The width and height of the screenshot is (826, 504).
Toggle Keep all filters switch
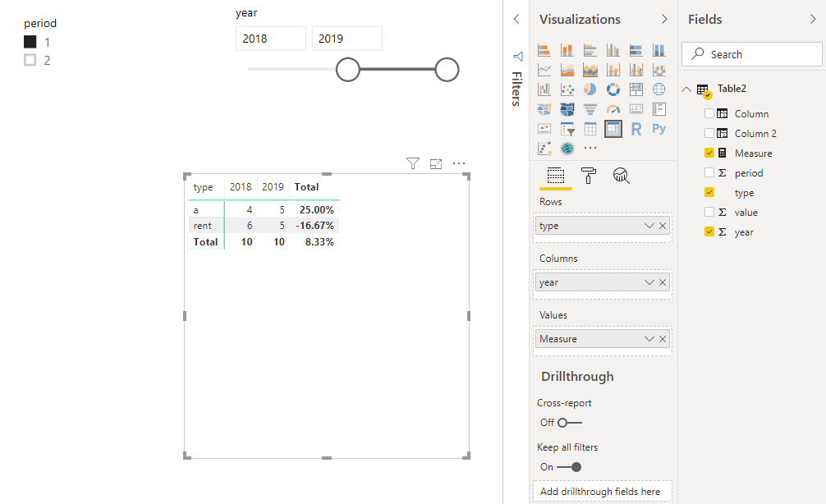(570, 467)
